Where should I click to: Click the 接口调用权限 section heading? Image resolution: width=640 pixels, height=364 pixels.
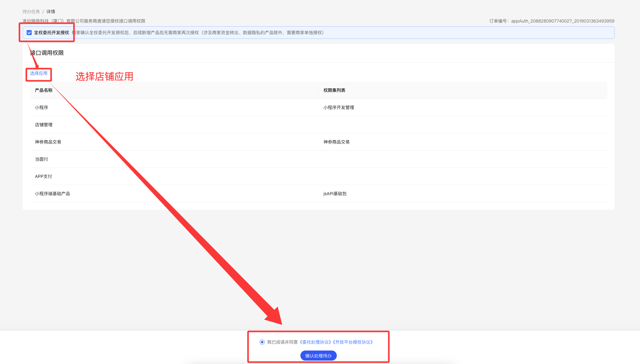[47, 53]
